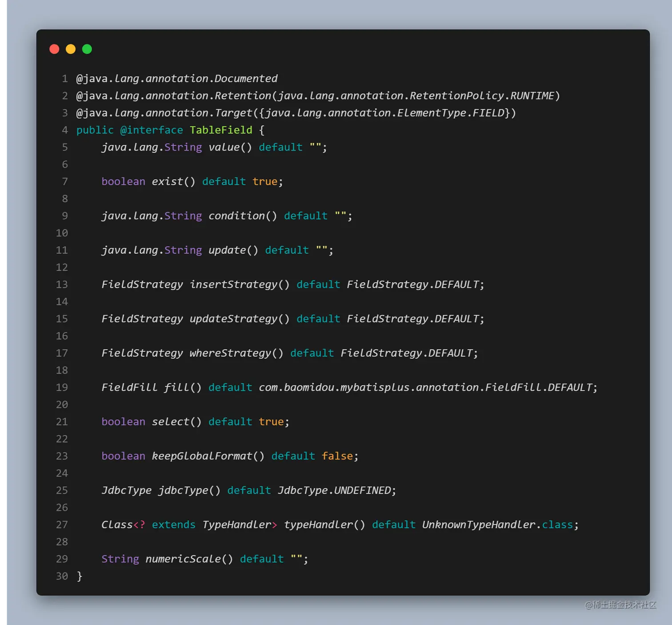Click the 'keepGlobalFormat()' method name

click(208, 456)
